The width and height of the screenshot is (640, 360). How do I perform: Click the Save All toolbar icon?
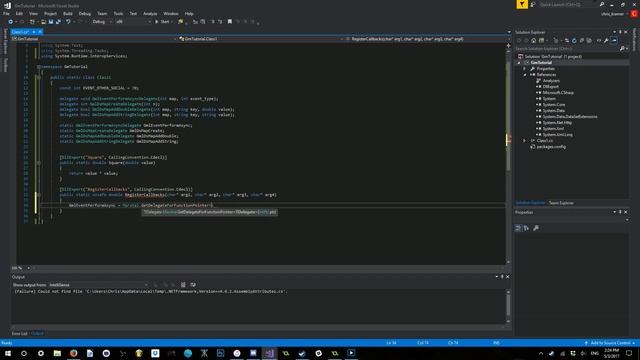(x=58, y=22)
